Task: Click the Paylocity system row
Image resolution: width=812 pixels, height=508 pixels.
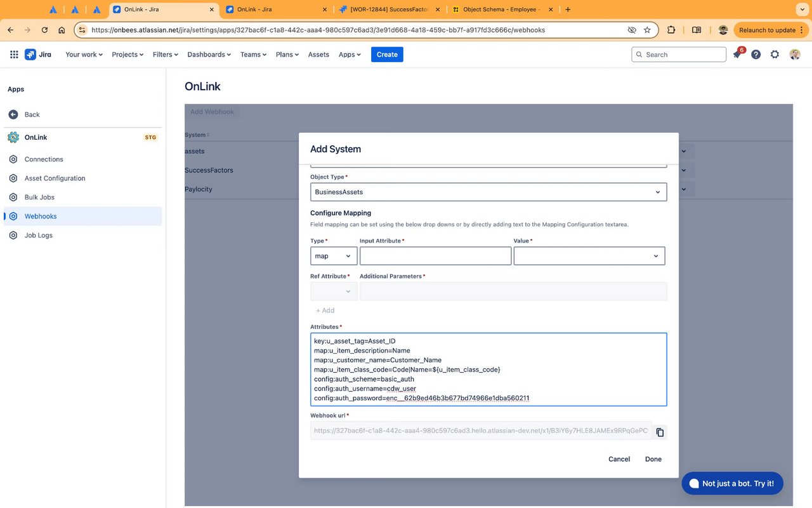Action: pyautogui.click(x=199, y=189)
